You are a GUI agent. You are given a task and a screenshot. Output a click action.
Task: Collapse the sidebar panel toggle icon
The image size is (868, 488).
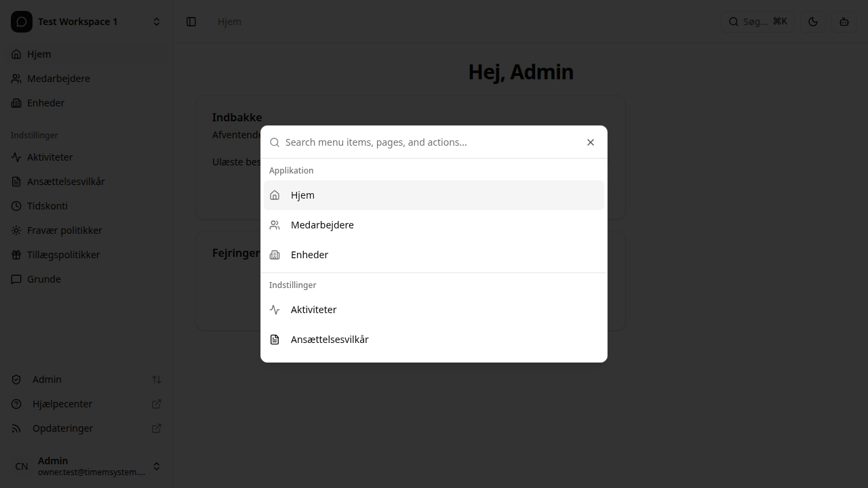191,22
